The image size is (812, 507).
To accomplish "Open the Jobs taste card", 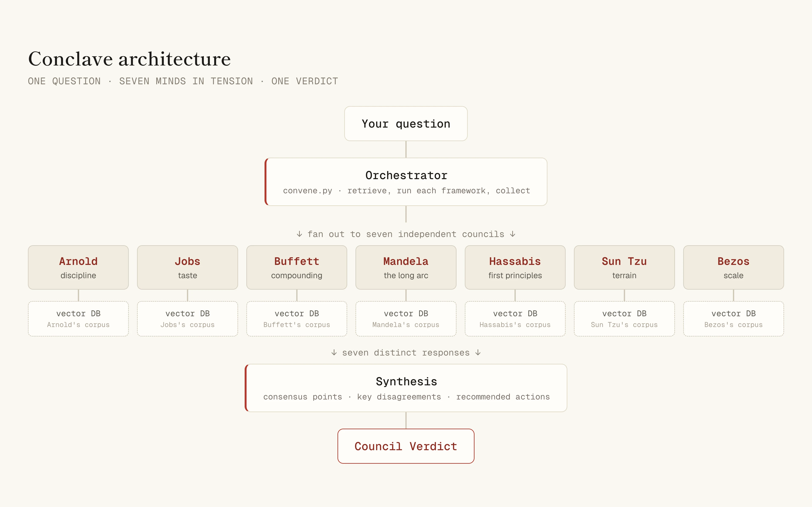I will [188, 267].
